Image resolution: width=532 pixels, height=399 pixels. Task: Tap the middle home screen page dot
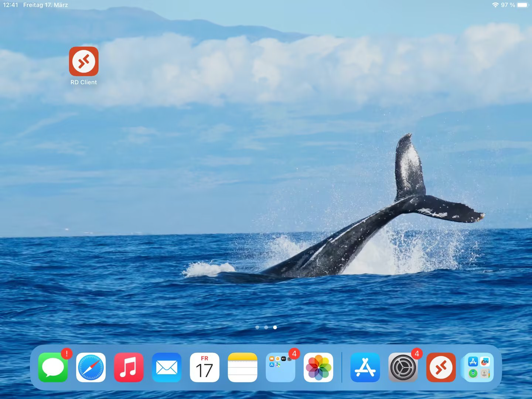266,327
